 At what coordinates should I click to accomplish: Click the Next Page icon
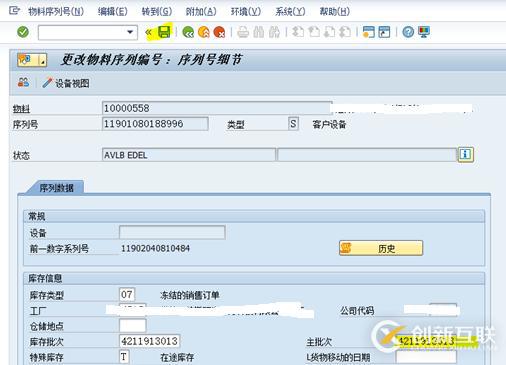329,32
